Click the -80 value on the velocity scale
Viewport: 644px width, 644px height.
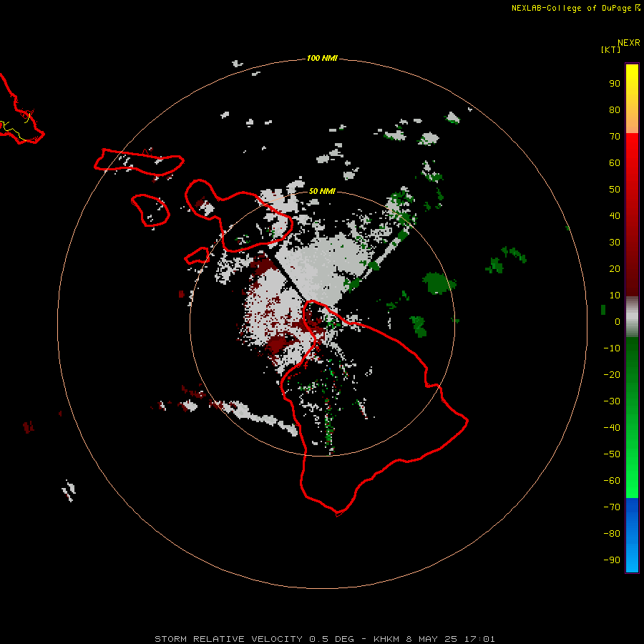(x=612, y=534)
